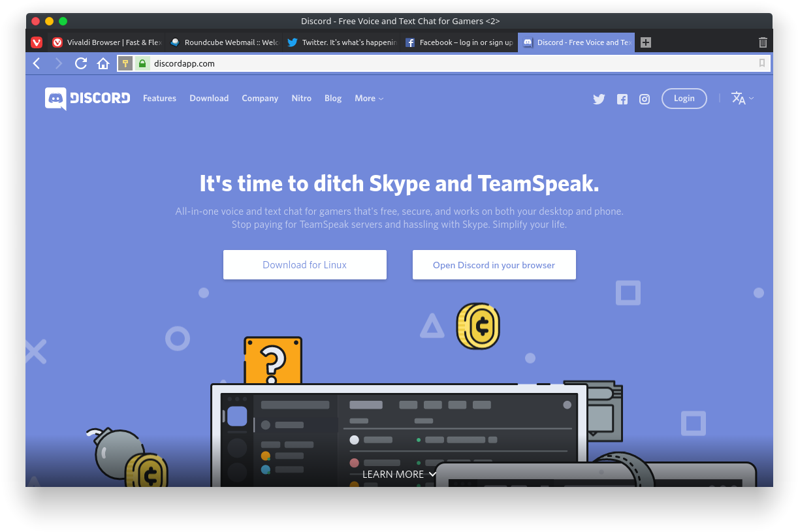Open the Features page

159,98
